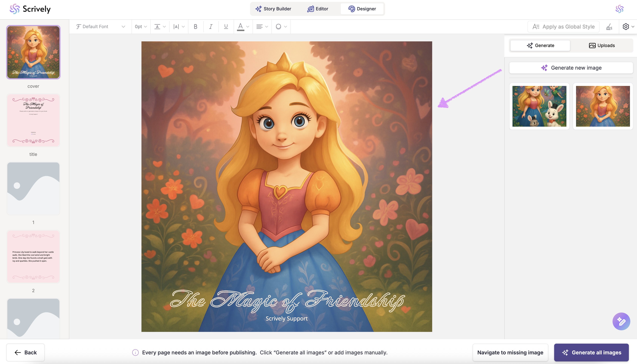Viewport: 637px width, 364px height.
Task: Click the clear formatting broom icon
Action: tap(609, 26)
